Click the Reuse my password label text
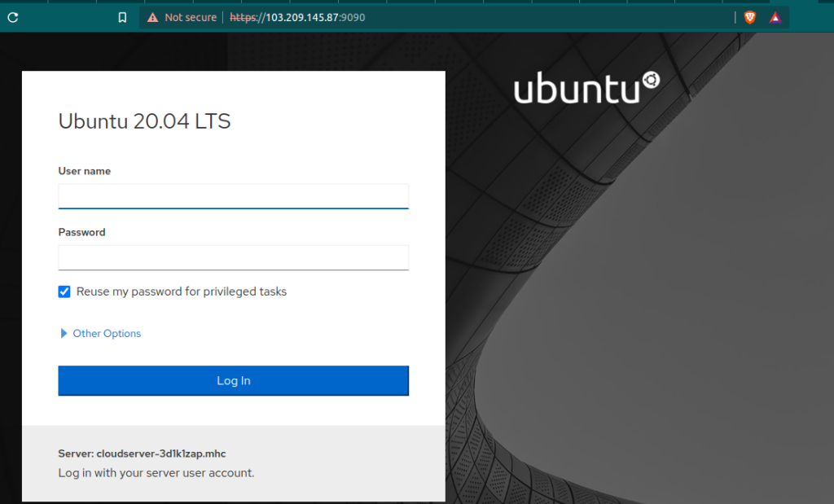Viewport: 834px width, 504px height. click(182, 291)
